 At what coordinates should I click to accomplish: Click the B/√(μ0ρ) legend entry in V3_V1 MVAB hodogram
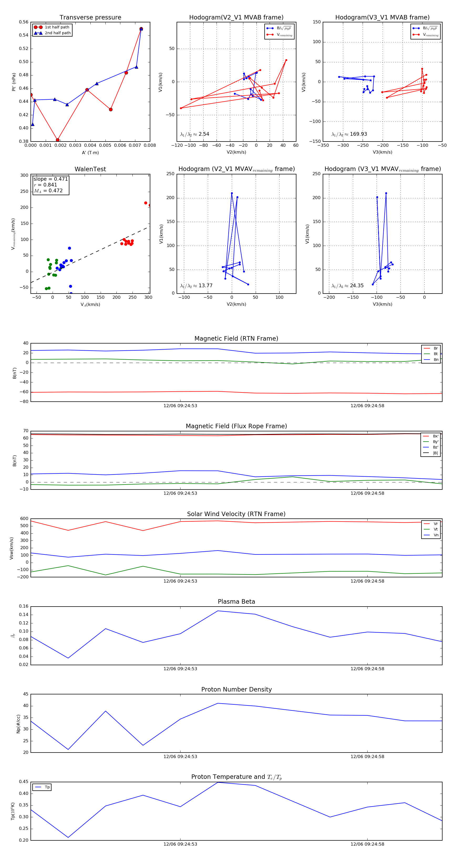pyautogui.click(x=425, y=28)
